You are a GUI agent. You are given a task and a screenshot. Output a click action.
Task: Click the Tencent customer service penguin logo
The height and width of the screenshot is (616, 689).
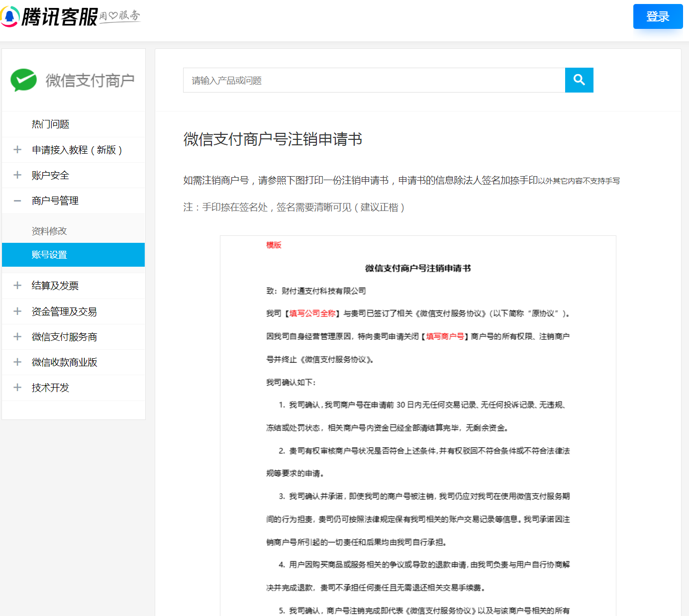[9, 16]
